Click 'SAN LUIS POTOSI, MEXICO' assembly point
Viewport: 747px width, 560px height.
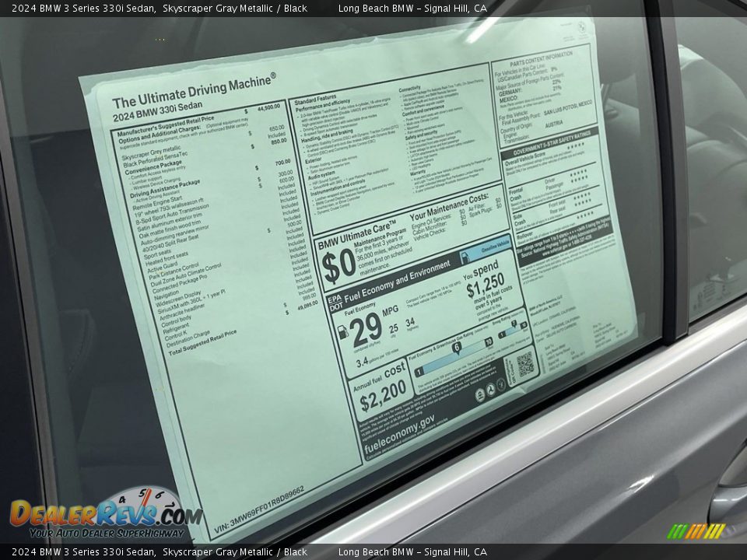point(567,108)
